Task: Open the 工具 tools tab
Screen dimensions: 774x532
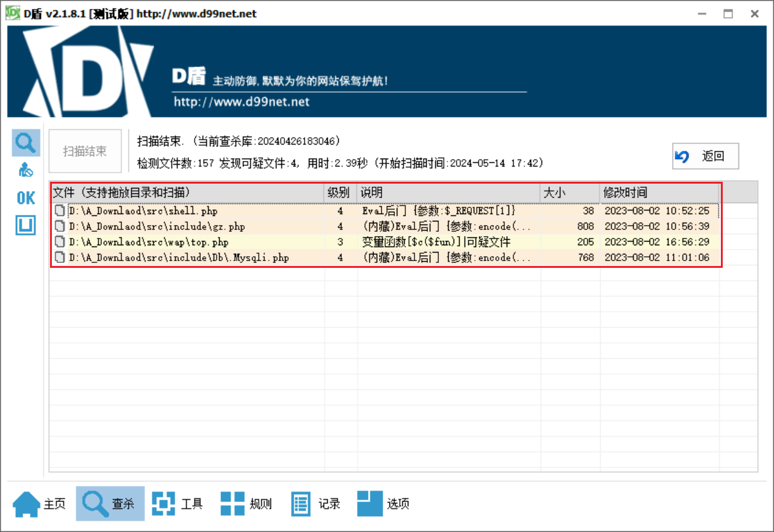Action: [177, 504]
